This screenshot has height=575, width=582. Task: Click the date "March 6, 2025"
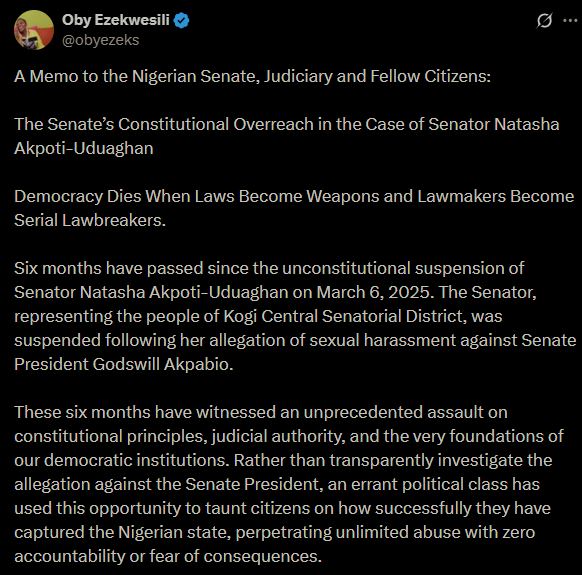pyautogui.click(x=374, y=293)
